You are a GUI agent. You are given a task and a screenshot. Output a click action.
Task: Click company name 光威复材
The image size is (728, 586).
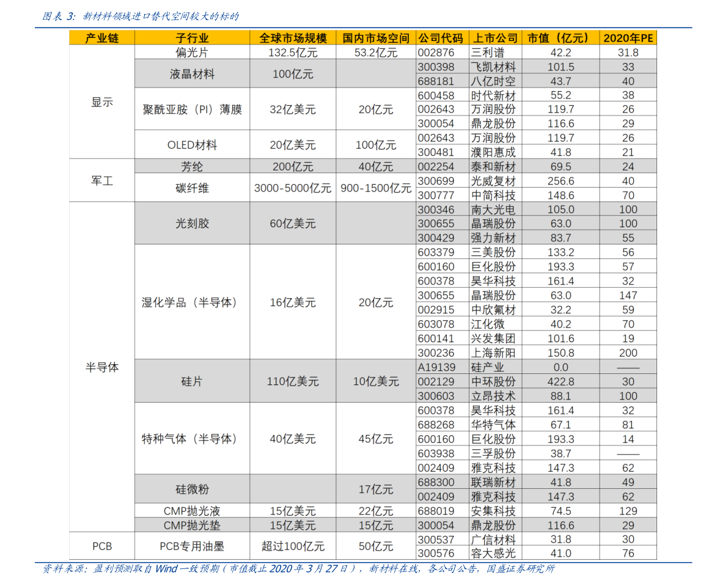493,180
